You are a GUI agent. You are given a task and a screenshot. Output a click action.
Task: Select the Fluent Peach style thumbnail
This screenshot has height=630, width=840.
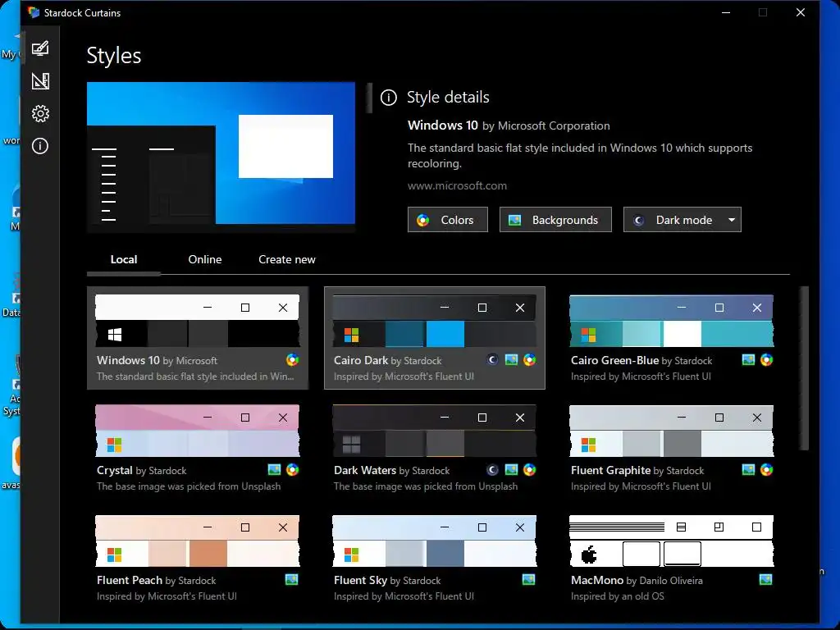pos(197,541)
